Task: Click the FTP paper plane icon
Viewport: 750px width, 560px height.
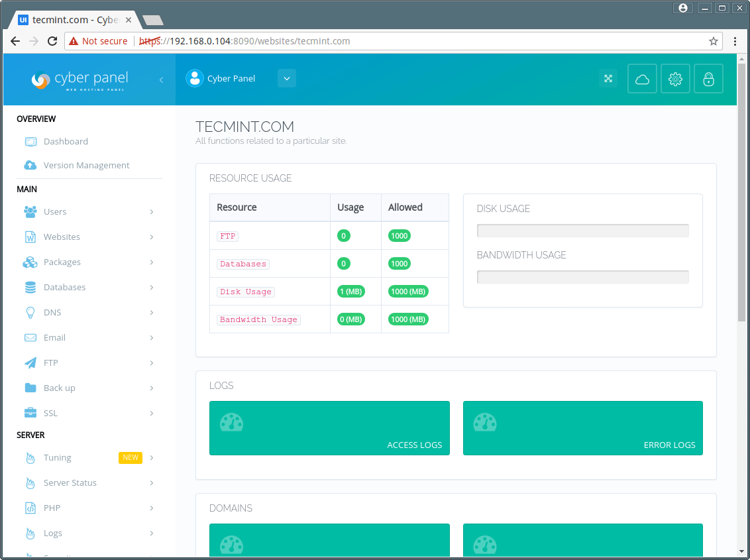Action: (x=30, y=363)
